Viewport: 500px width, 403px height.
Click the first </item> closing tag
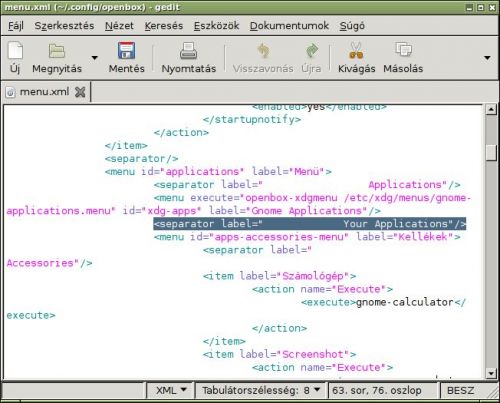(x=126, y=145)
